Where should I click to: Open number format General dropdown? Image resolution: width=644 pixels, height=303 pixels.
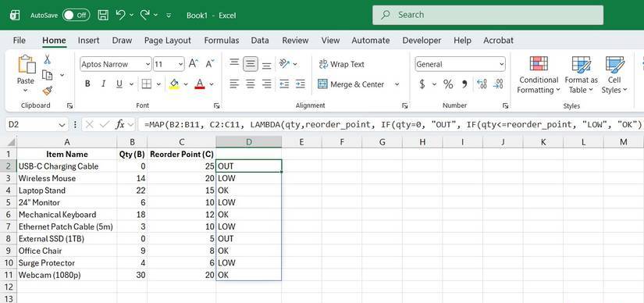point(501,64)
